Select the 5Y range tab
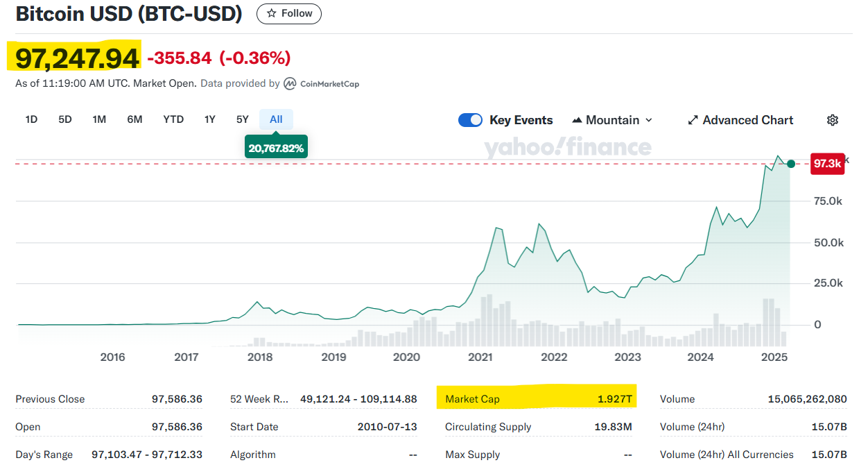This screenshot has width=868, height=465. pyautogui.click(x=242, y=119)
